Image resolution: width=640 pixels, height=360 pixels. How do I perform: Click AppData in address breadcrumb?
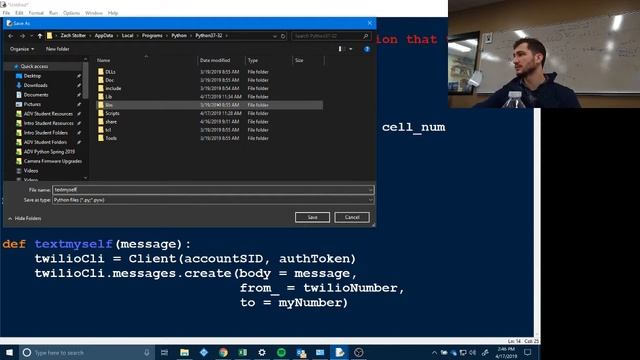104,36
